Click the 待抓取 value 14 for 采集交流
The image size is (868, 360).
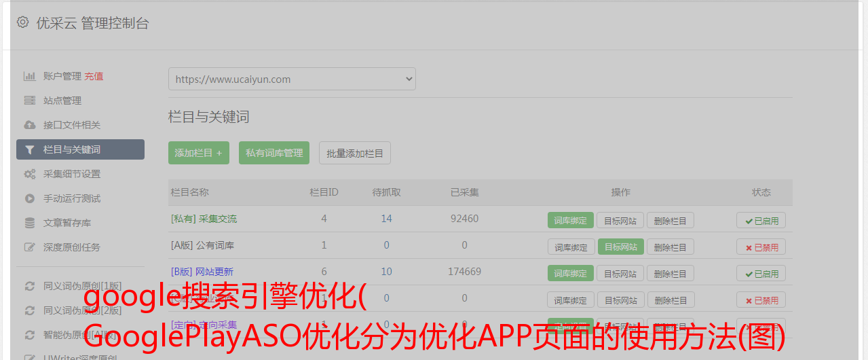click(386, 218)
